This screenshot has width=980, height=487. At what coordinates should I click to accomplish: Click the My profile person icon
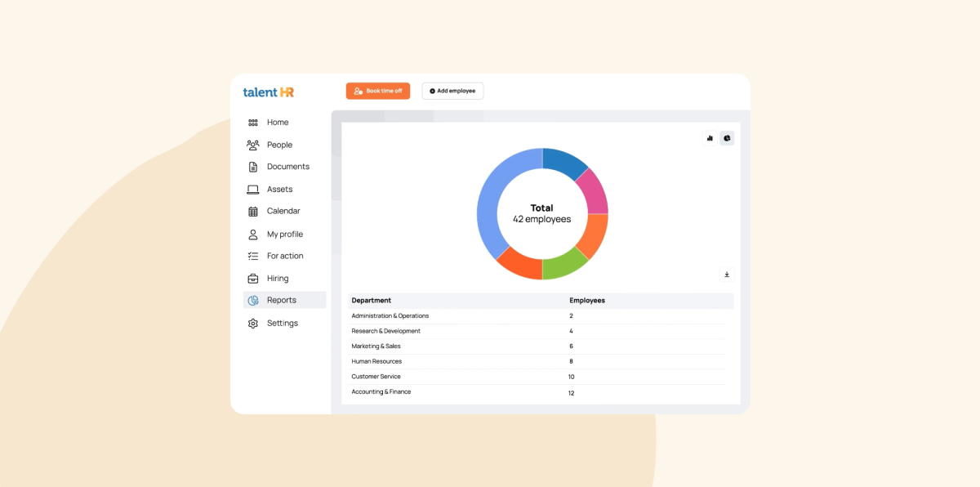coord(253,235)
